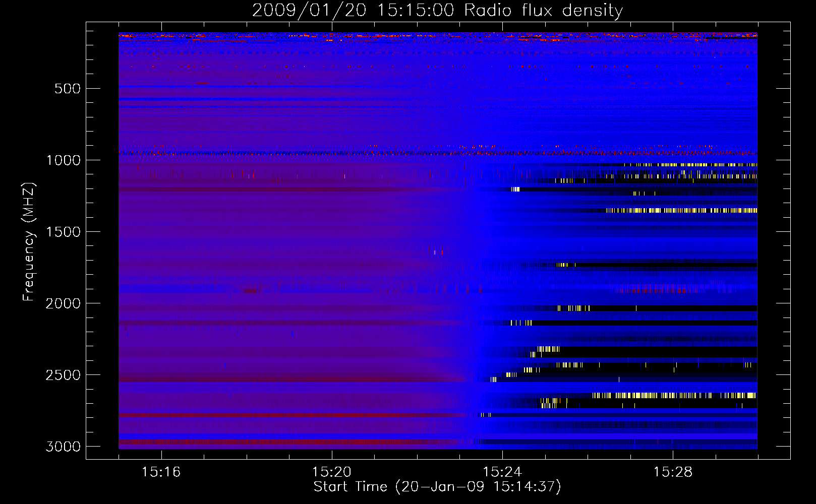Click the 3000 frequency tick label
Screen dimensions: 816x504
(63, 447)
